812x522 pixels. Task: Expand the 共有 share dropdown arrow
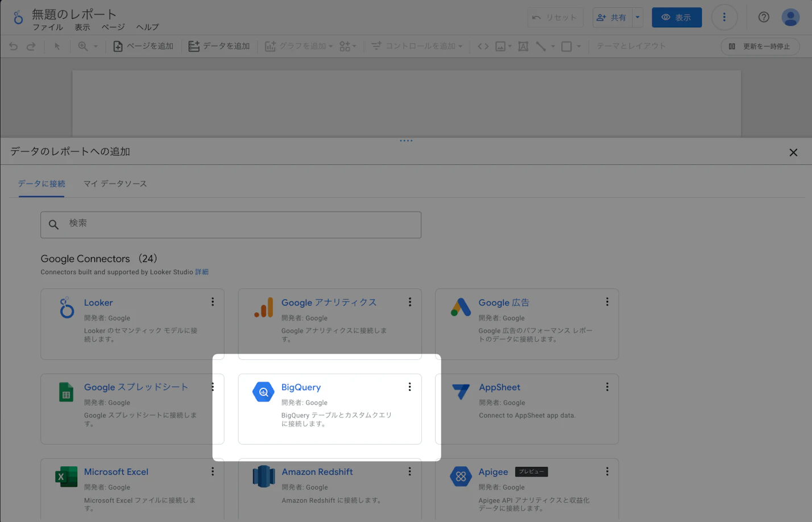pos(637,18)
